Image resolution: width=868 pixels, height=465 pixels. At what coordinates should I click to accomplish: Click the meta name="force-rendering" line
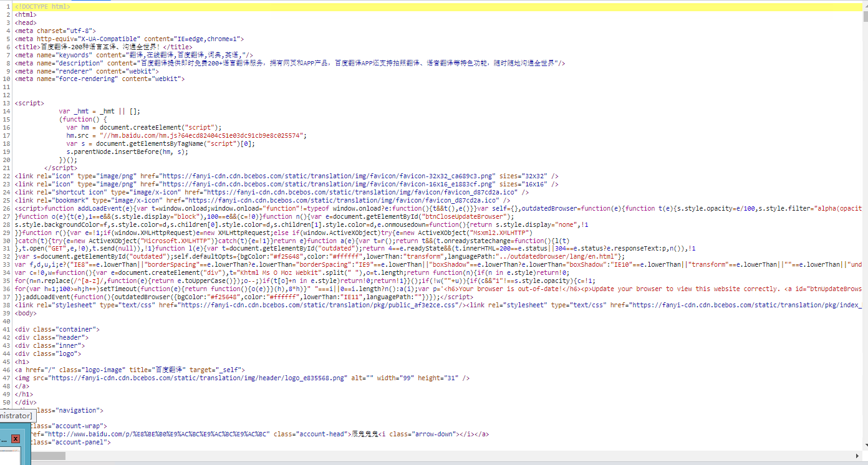pyautogui.click(x=100, y=79)
